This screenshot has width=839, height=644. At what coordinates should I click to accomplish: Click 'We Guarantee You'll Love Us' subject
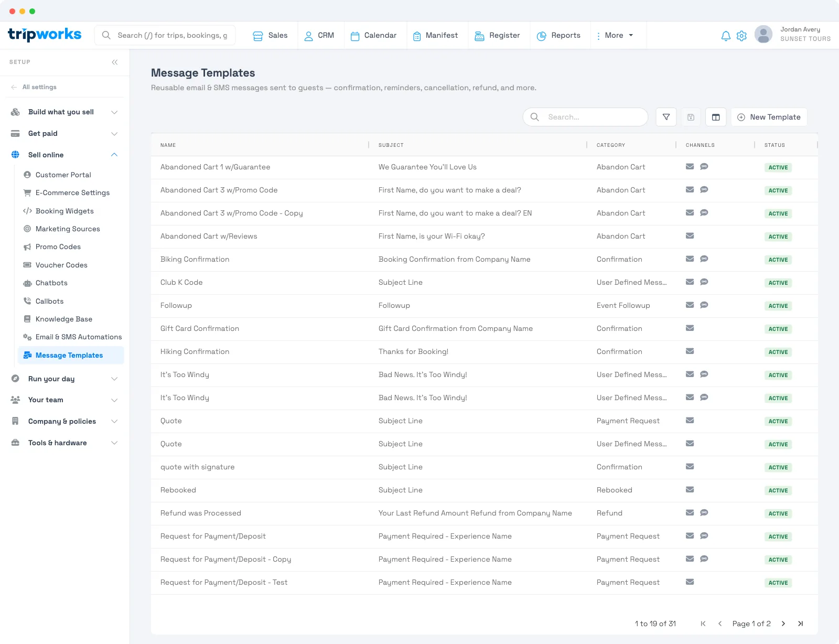[x=427, y=167]
